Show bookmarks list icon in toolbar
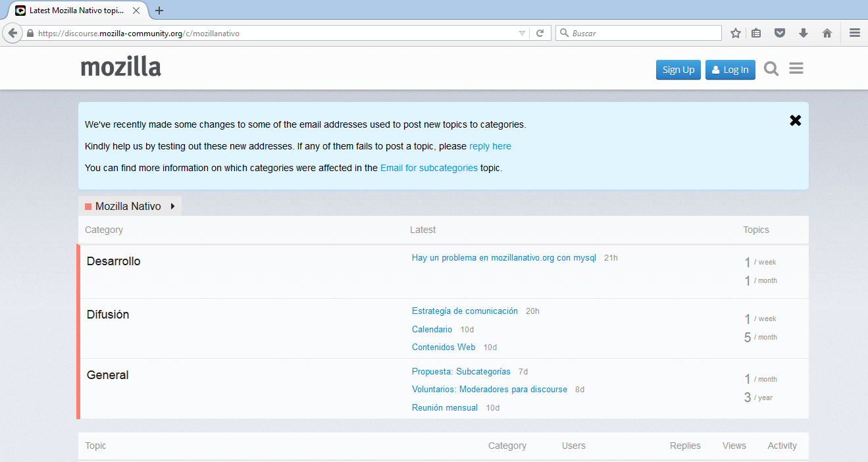 click(x=757, y=33)
